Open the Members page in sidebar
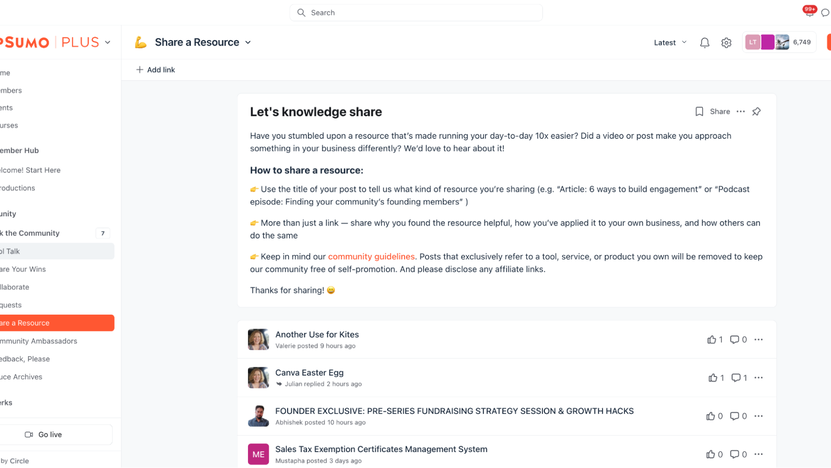Viewport: 831px width, 468px height. [x=11, y=91]
